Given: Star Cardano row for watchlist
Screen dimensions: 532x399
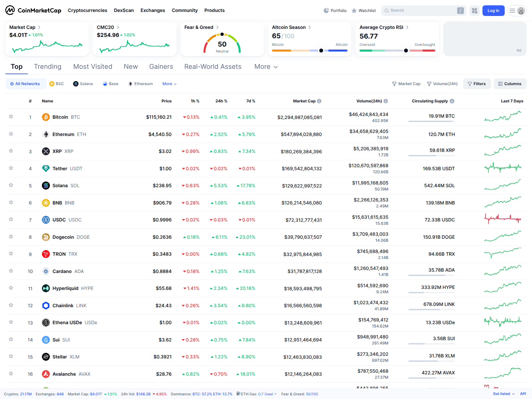Looking at the screenshot, I should pos(11,271).
